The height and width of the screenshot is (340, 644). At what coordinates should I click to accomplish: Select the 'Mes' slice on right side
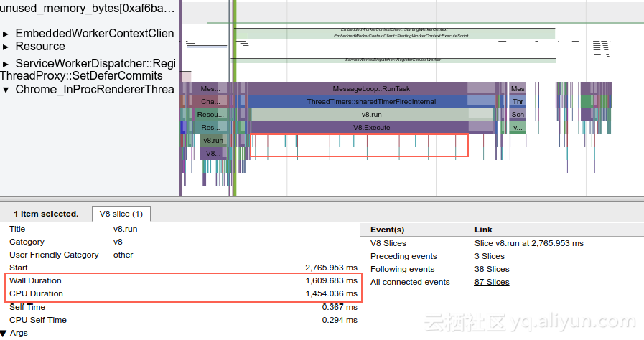coord(518,89)
